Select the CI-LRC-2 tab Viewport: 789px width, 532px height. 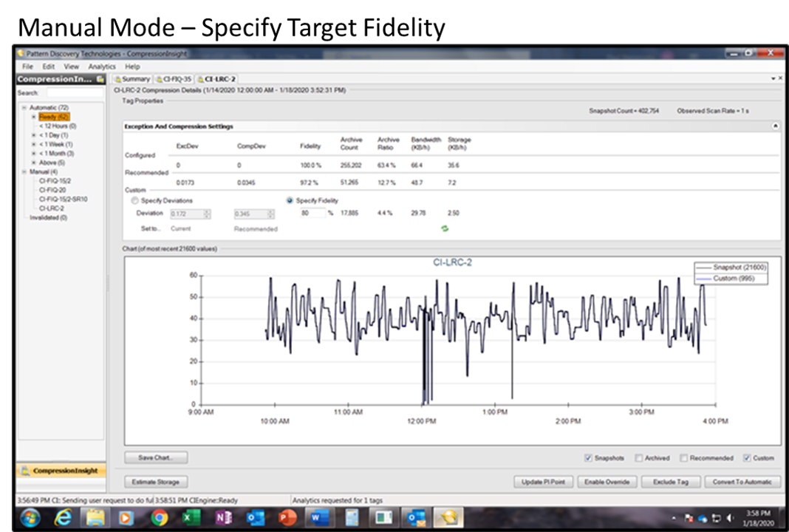(x=216, y=79)
